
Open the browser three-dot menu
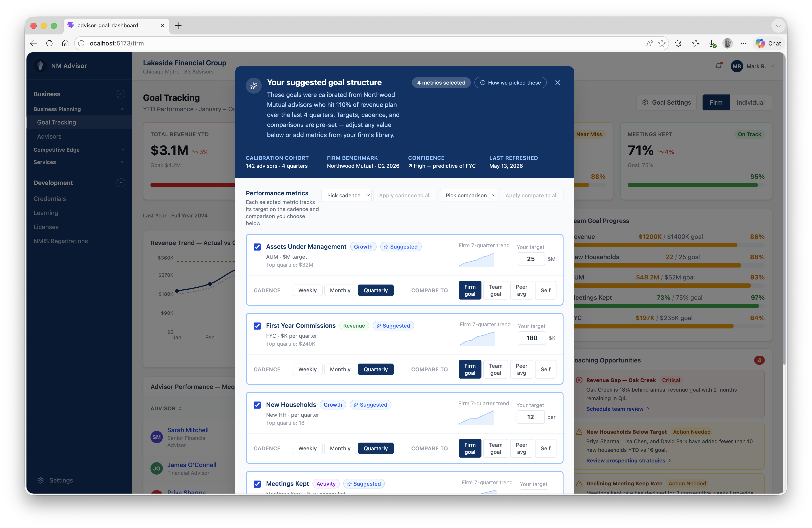[743, 43]
